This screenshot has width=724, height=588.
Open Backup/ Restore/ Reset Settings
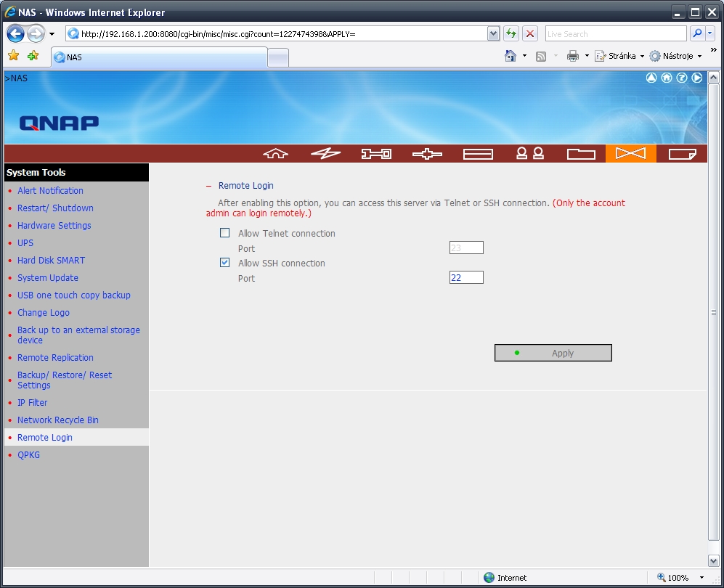(65, 380)
